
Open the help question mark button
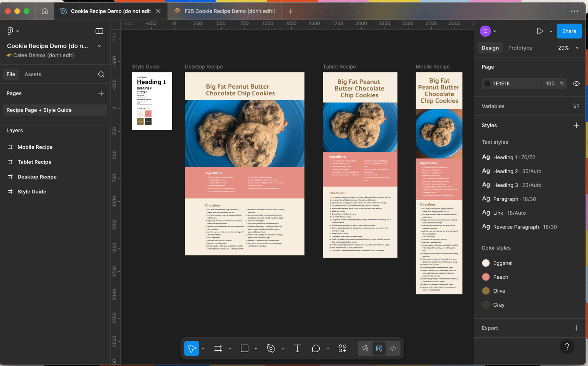(567, 346)
